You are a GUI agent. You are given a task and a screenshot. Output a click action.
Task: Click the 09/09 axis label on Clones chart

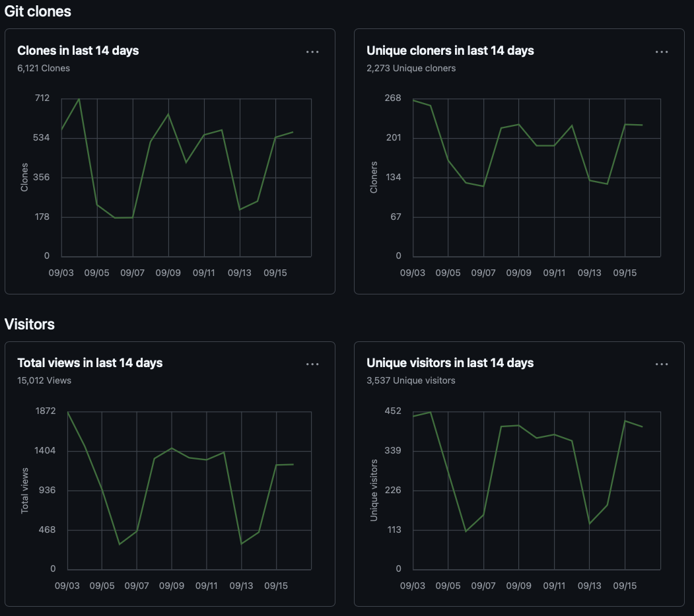click(169, 273)
